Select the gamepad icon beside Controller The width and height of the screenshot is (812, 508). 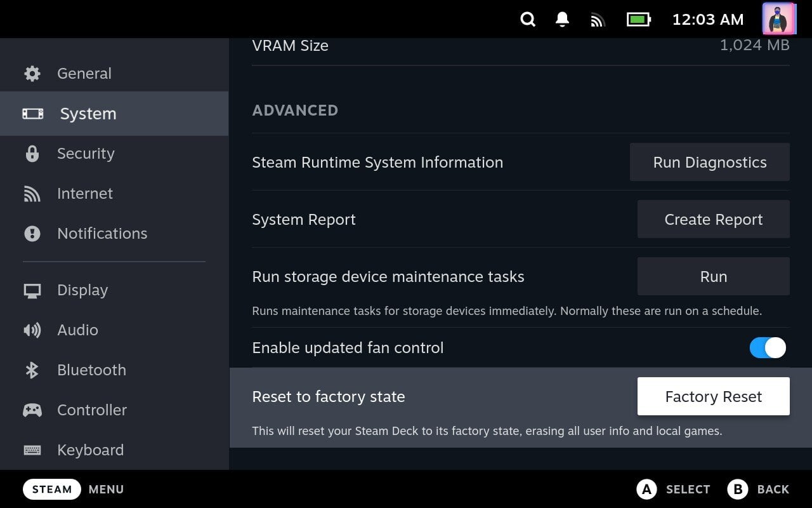(x=32, y=410)
